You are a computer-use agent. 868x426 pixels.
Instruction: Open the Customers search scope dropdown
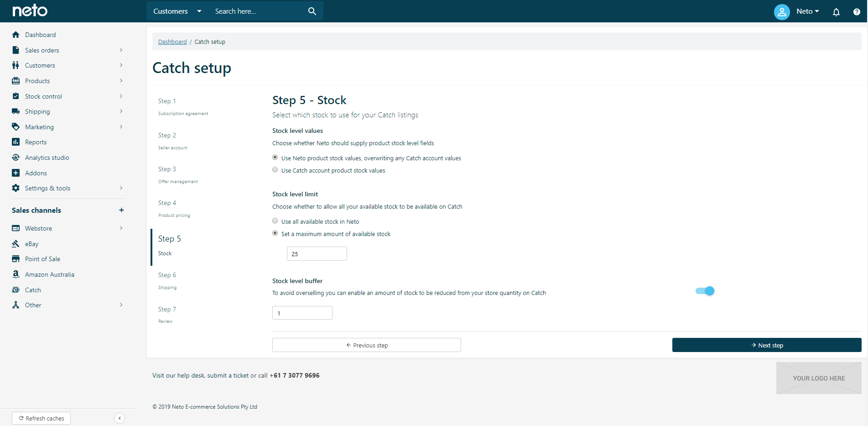click(x=177, y=11)
